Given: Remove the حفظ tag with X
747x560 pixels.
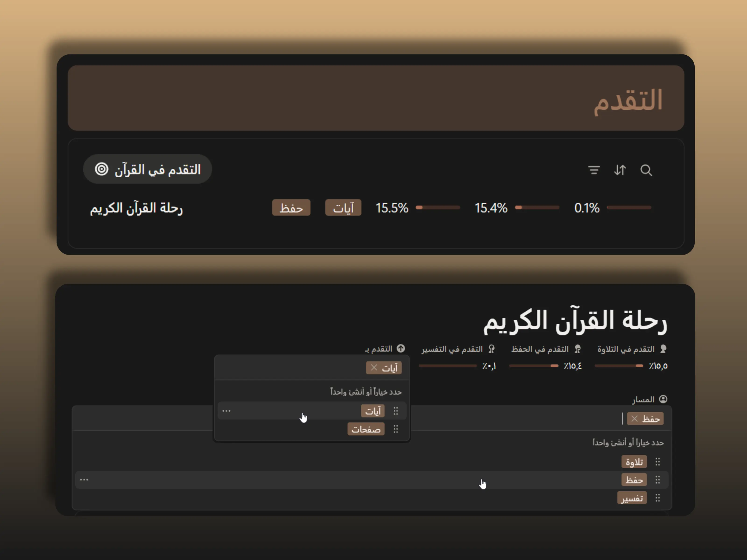Looking at the screenshot, I should (634, 419).
